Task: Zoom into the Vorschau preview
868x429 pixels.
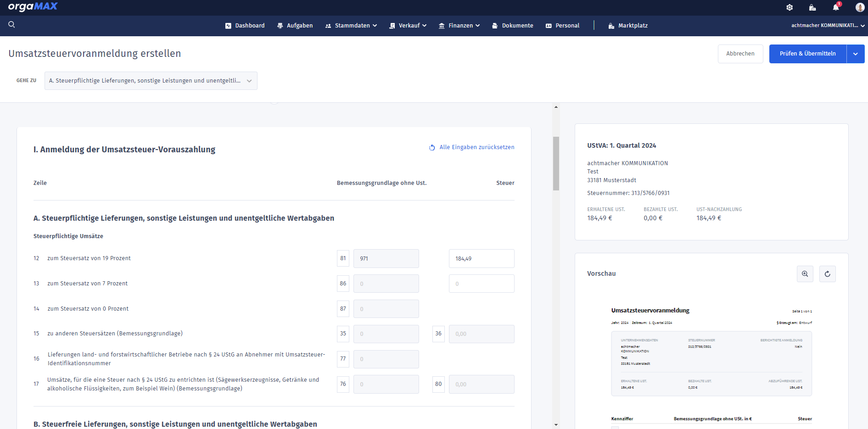Action: [x=805, y=274]
